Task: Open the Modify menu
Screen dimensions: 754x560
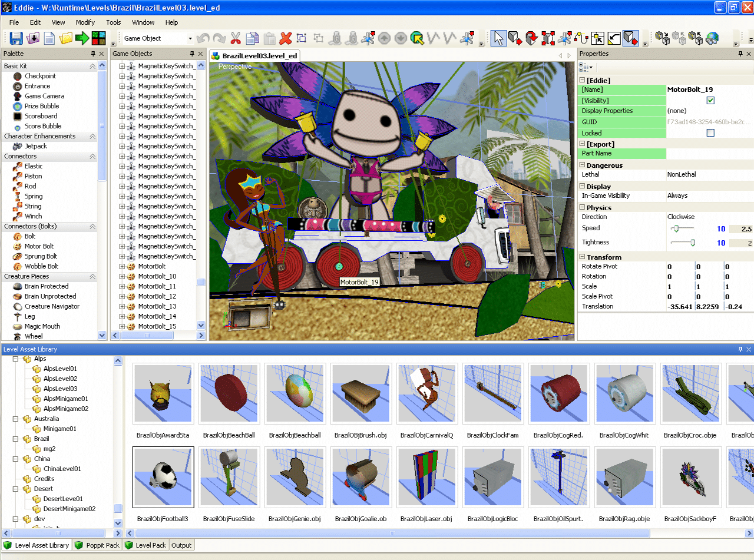Action: (x=85, y=22)
